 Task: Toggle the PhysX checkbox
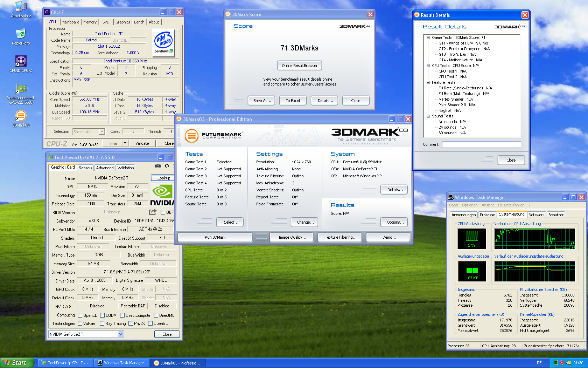(131, 323)
